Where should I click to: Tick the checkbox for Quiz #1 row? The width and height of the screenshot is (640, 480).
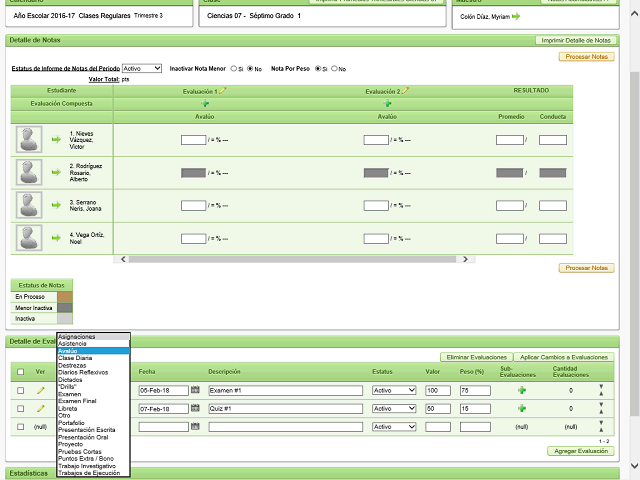(20, 408)
